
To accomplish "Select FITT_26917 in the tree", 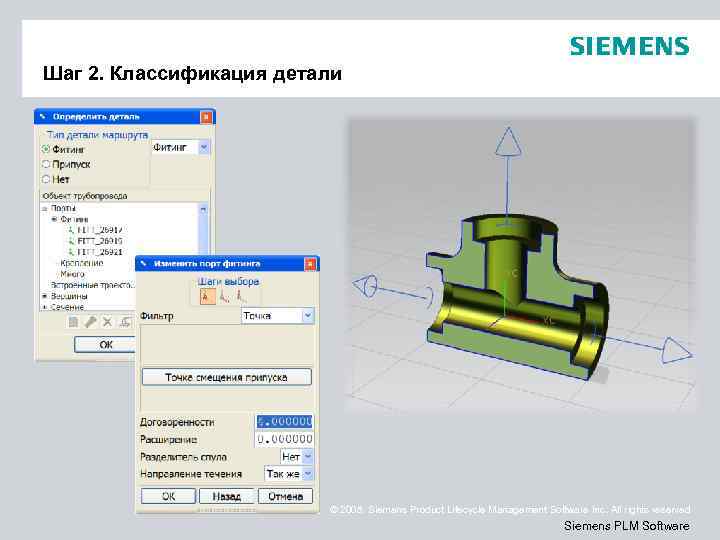I will pyautogui.click(x=100, y=230).
